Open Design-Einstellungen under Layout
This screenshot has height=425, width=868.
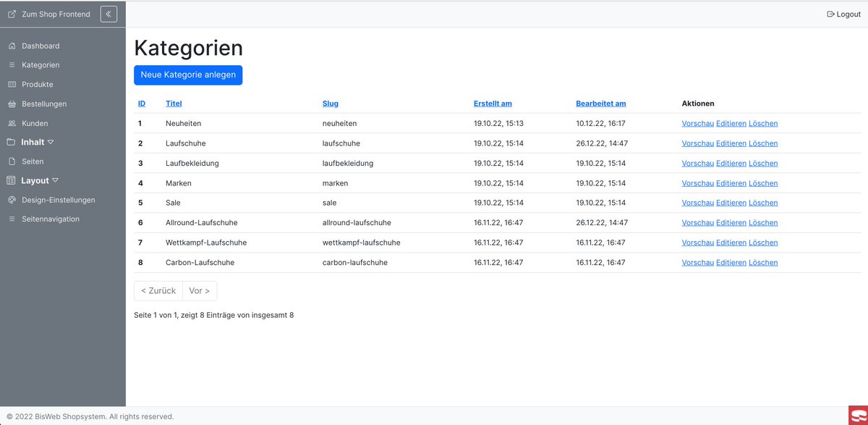(x=59, y=200)
